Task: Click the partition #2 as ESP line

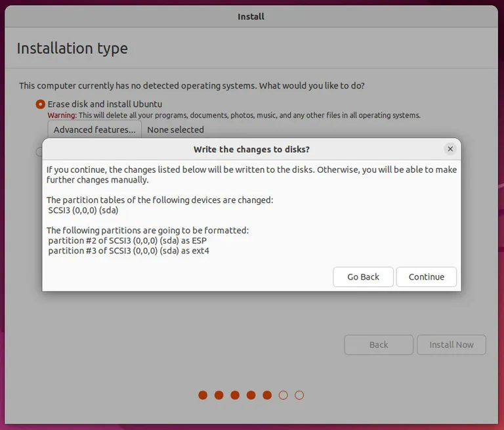Action: coord(127,240)
